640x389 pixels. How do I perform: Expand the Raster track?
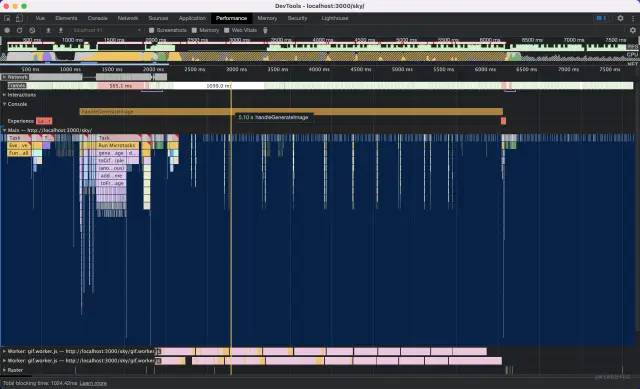click(x=4, y=370)
